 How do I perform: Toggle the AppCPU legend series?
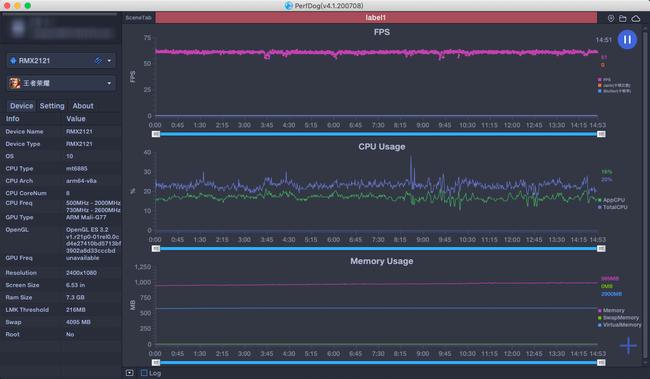611,200
